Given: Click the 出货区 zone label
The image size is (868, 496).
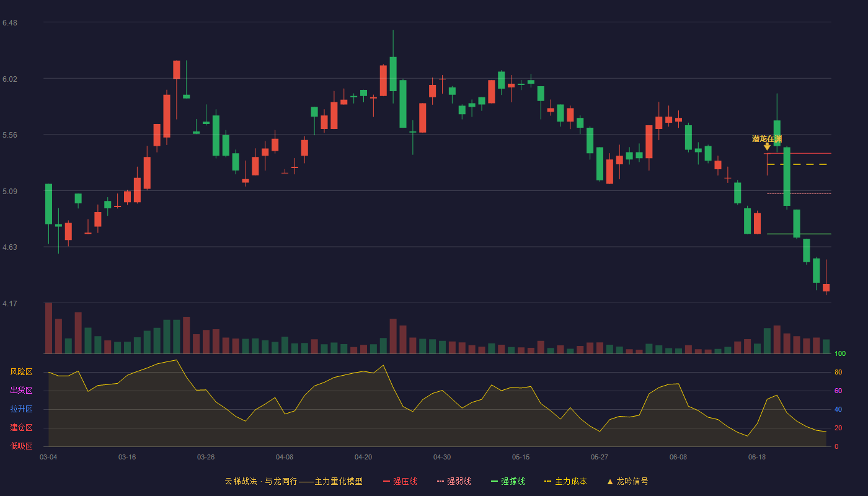Looking at the screenshot, I should coord(21,391).
